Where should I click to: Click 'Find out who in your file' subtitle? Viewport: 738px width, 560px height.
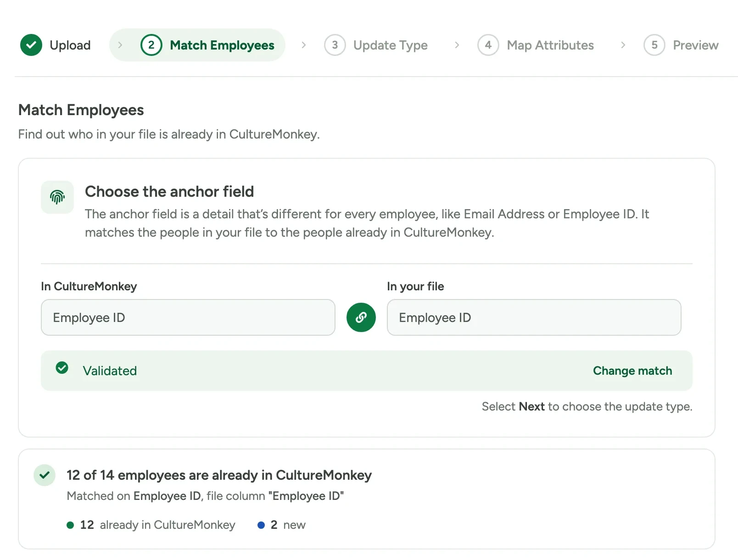pos(169,134)
